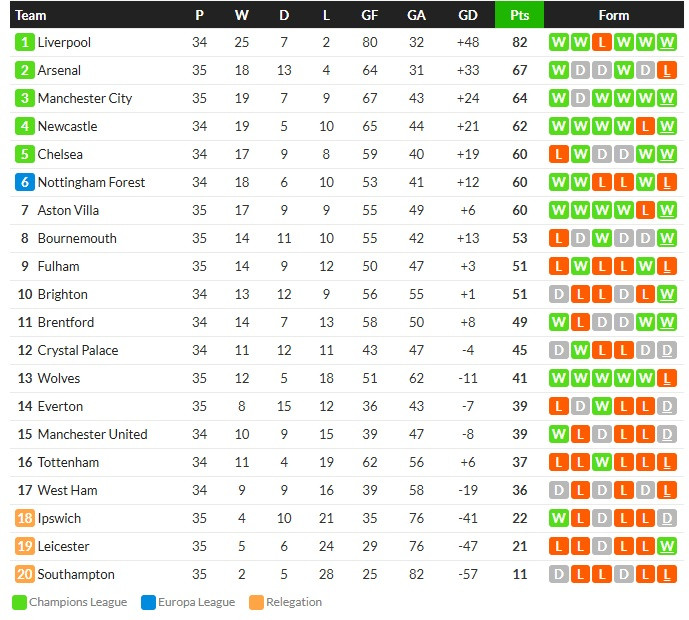
Task: Click Leicester's latest win form badge
Action: (667, 546)
